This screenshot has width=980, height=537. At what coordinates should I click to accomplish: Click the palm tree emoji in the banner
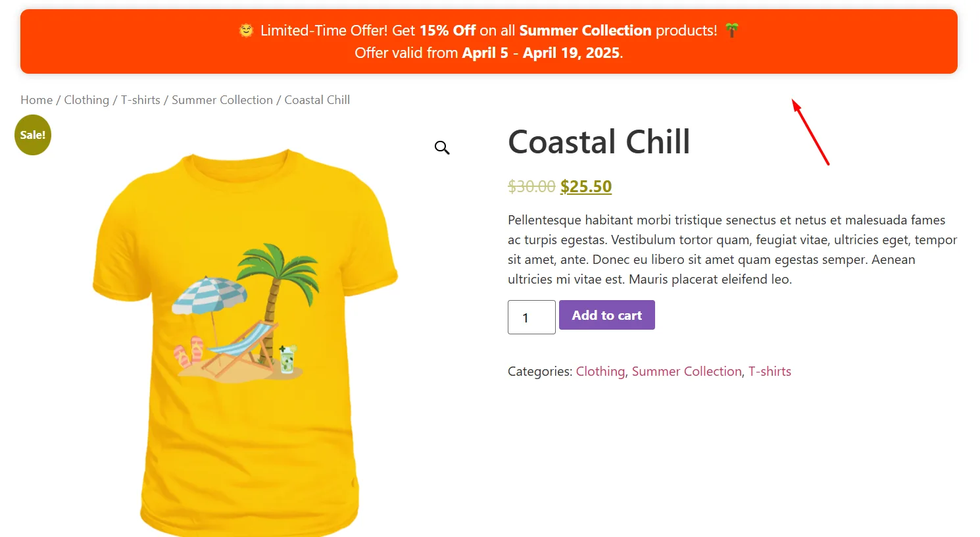coord(732,30)
